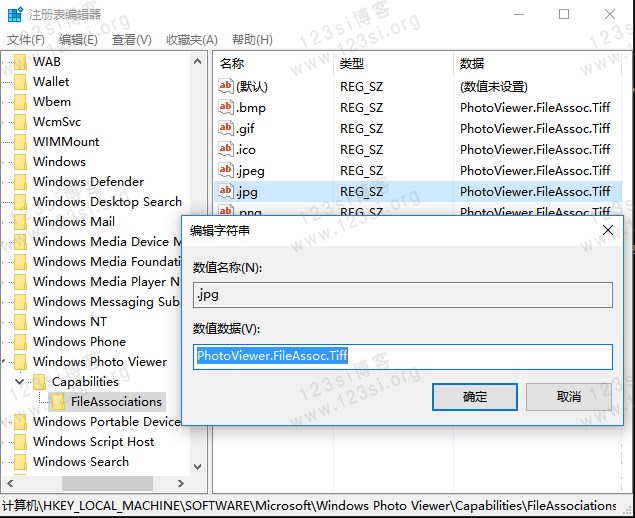Click the .jpeg string value icon

pyautogui.click(x=226, y=170)
